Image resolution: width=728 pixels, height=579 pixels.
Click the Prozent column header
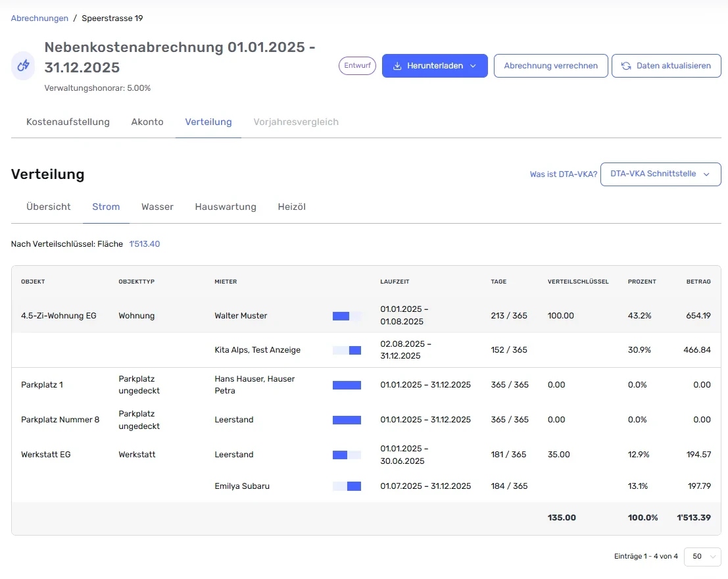click(642, 282)
